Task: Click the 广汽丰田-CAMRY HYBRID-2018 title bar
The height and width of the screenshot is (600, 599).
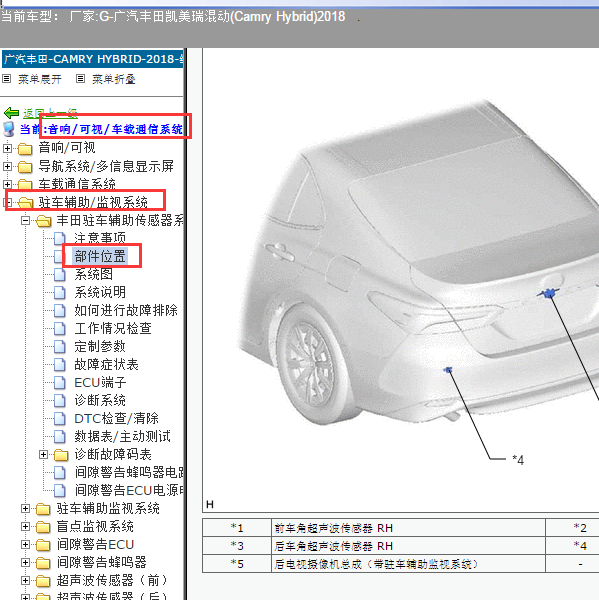Action: pos(93,59)
